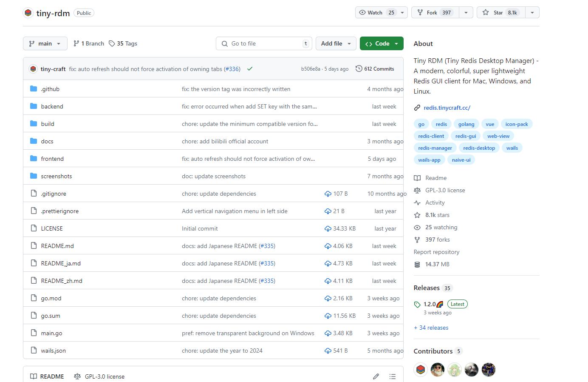Viewport: 588px width, 382px height.
Task: Open the README outline list icon
Action: coord(392,376)
